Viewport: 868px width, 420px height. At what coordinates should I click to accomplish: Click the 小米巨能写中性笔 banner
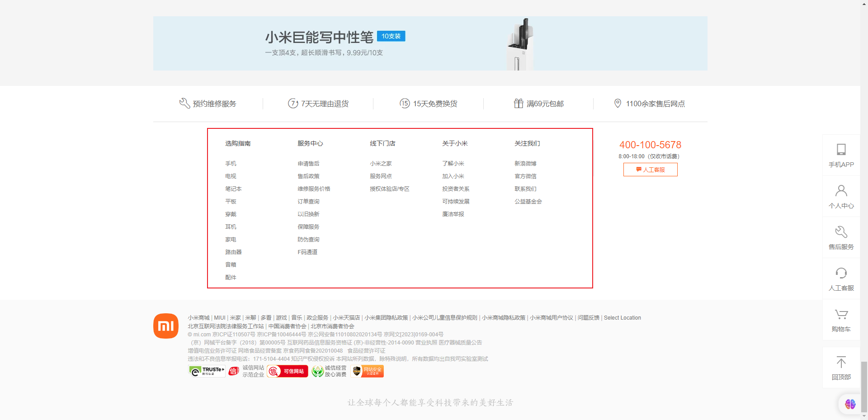tap(430, 43)
